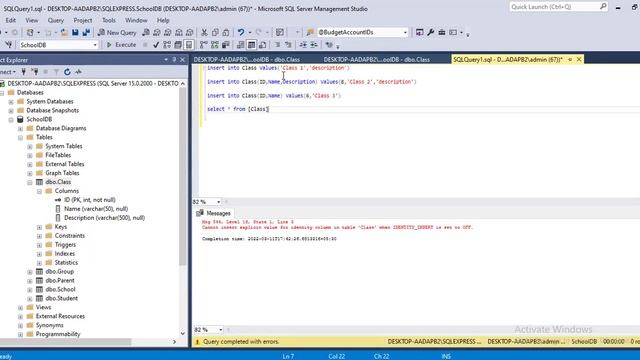
Task: Collapse the Columns folder node
Action: tap(39, 191)
